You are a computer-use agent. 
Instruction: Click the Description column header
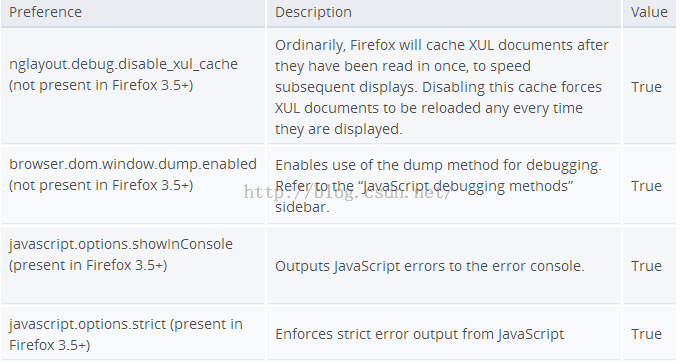click(x=313, y=12)
